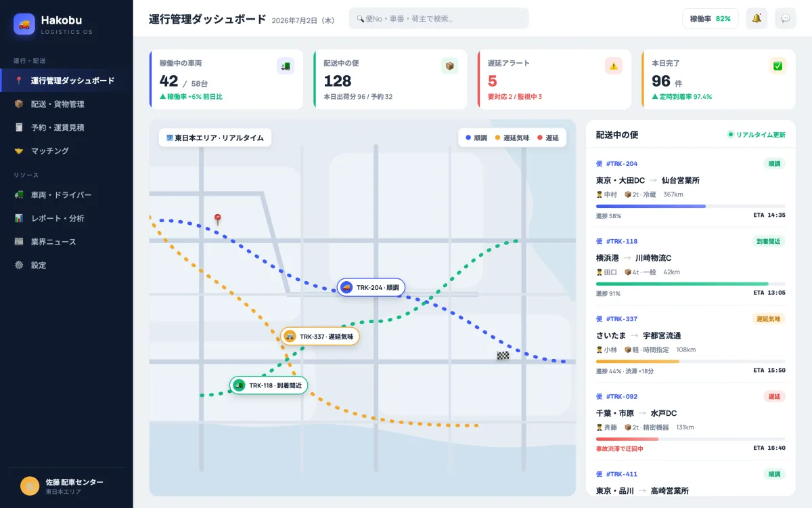Click the TRK-118 truck marker icon on the map
Screen dimensions: 812x508
tap(239, 385)
